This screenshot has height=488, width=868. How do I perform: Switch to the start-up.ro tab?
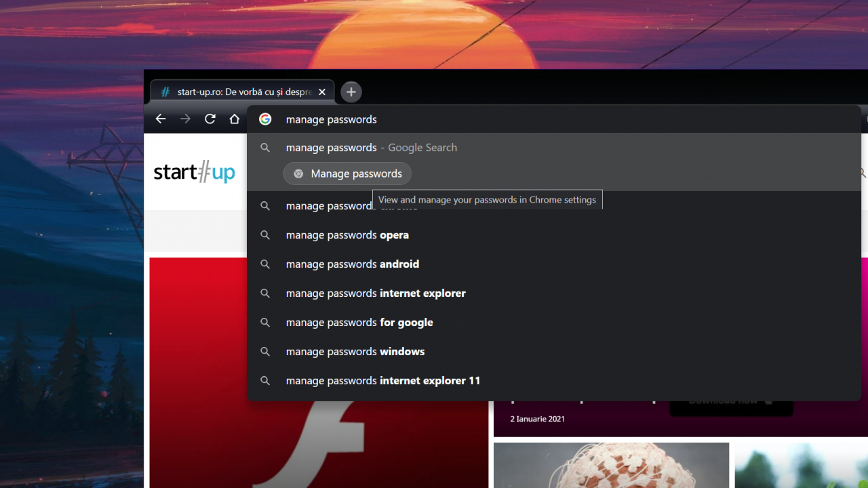point(241,91)
